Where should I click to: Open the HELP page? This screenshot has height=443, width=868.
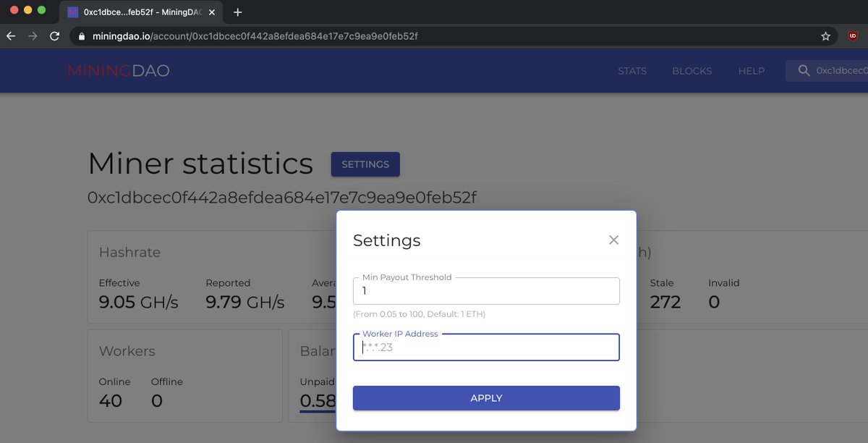[x=752, y=71]
